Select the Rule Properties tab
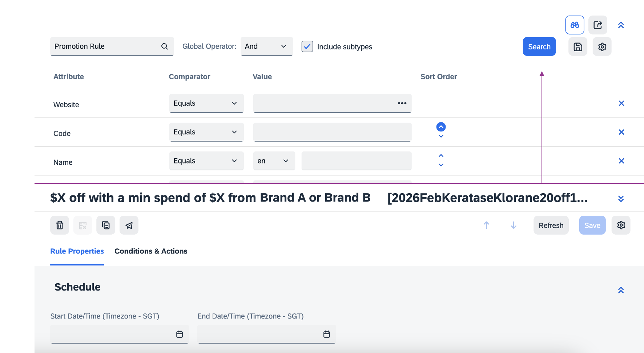This screenshot has width=644, height=353. click(77, 251)
